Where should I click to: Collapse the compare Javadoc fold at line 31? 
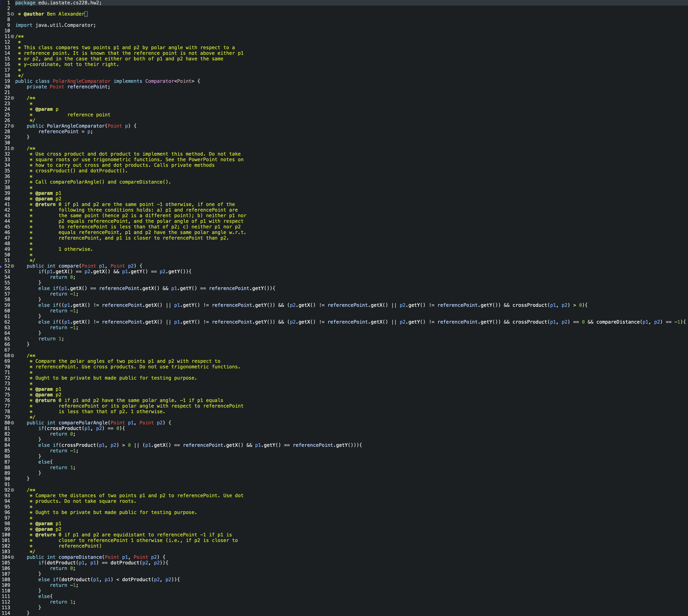[x=13, y=148]
